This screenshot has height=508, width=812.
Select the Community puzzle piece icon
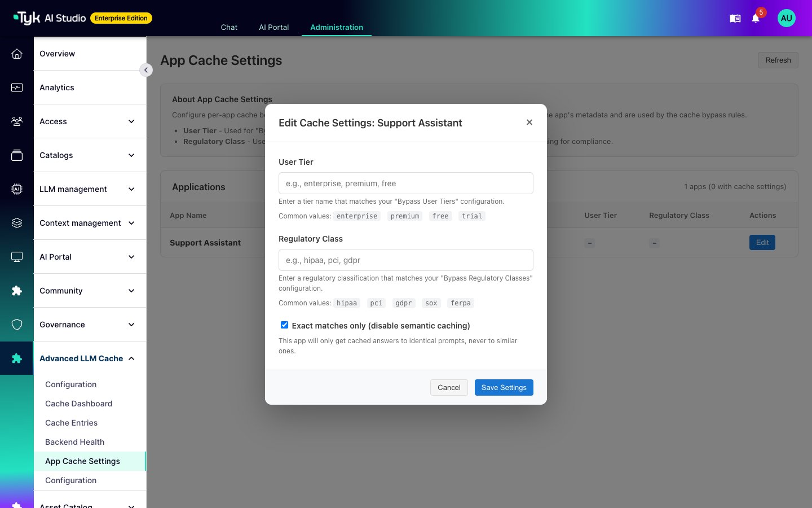tap(17, 291)
